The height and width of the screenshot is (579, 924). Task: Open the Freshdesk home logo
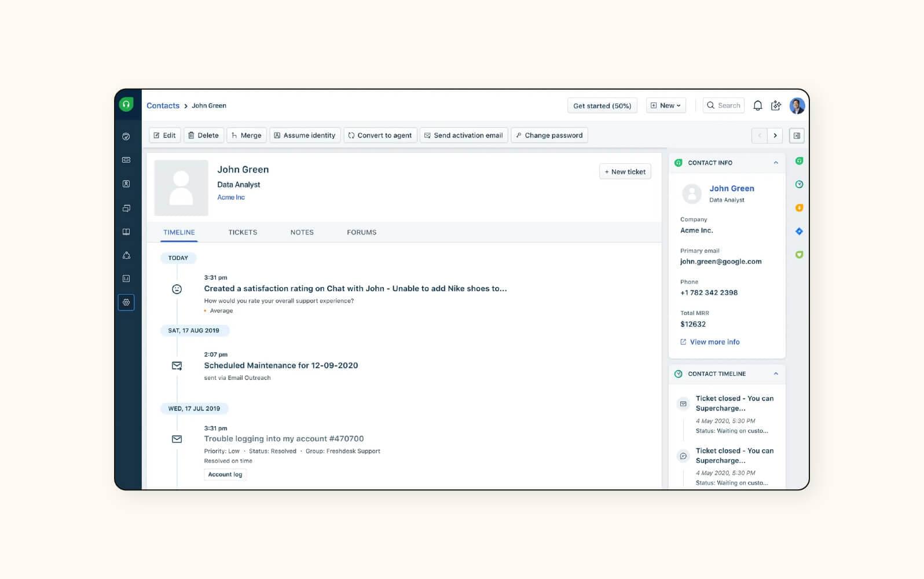pyautogui.click(x=126, y=104)
